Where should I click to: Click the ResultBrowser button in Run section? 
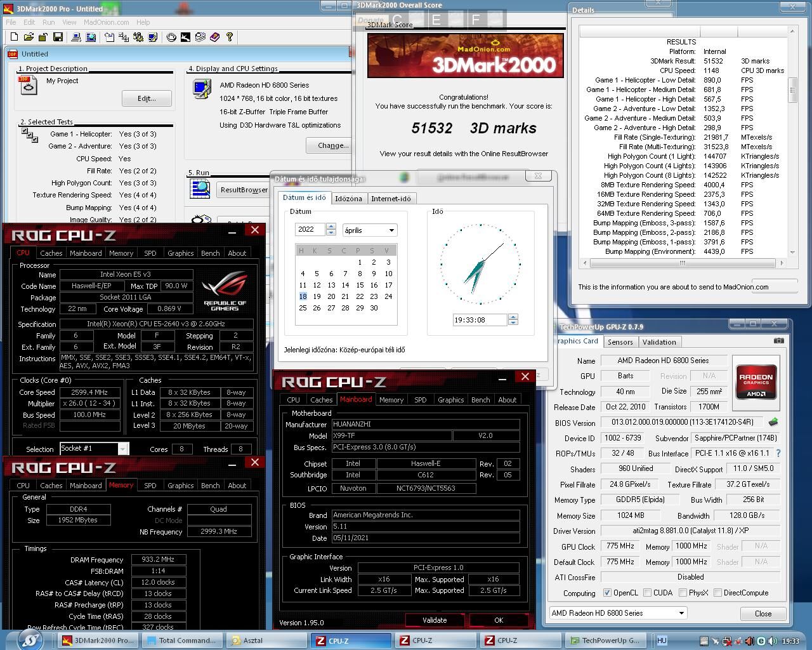pyautogui.click(x=244, y=190)
